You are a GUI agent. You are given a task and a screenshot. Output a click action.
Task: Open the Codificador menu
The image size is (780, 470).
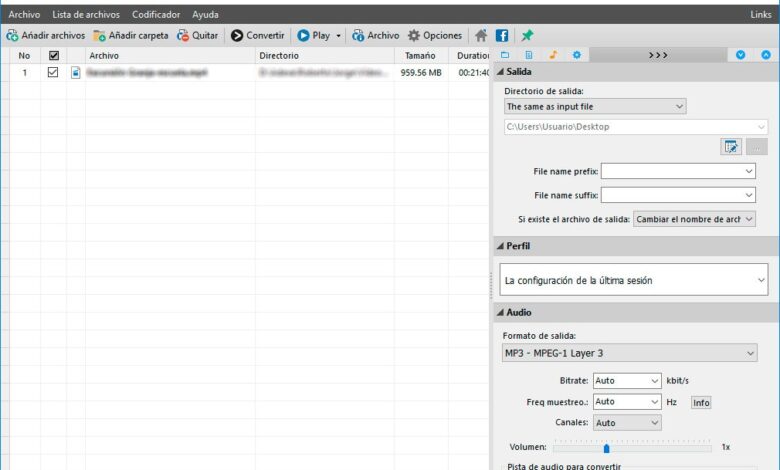click(x=156, y=14)
